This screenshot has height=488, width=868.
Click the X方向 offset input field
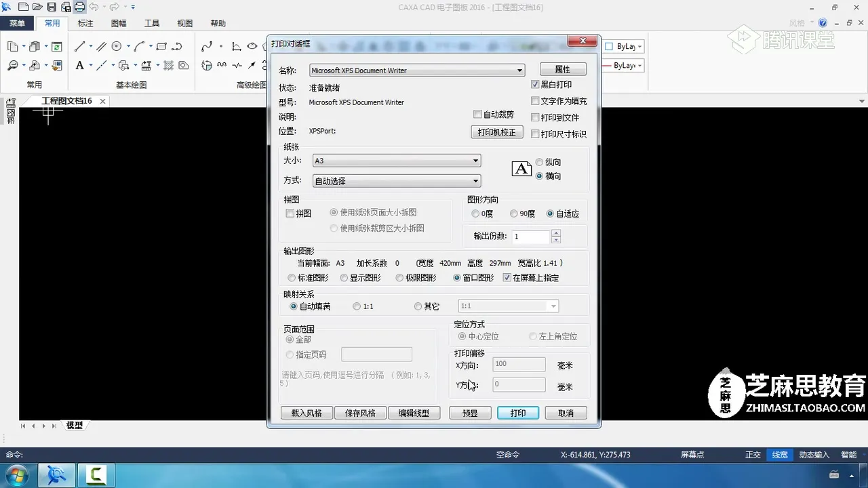click(518, 364)
